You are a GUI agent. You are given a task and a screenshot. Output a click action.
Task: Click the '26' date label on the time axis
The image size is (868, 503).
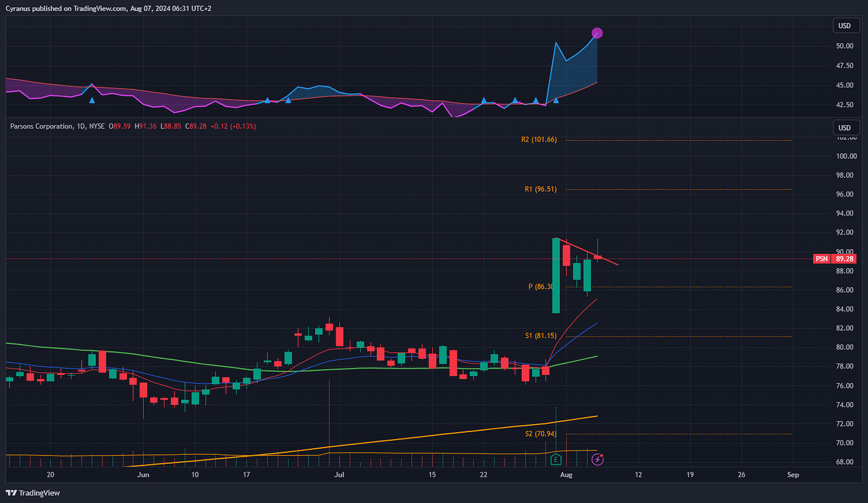[742, 475]
